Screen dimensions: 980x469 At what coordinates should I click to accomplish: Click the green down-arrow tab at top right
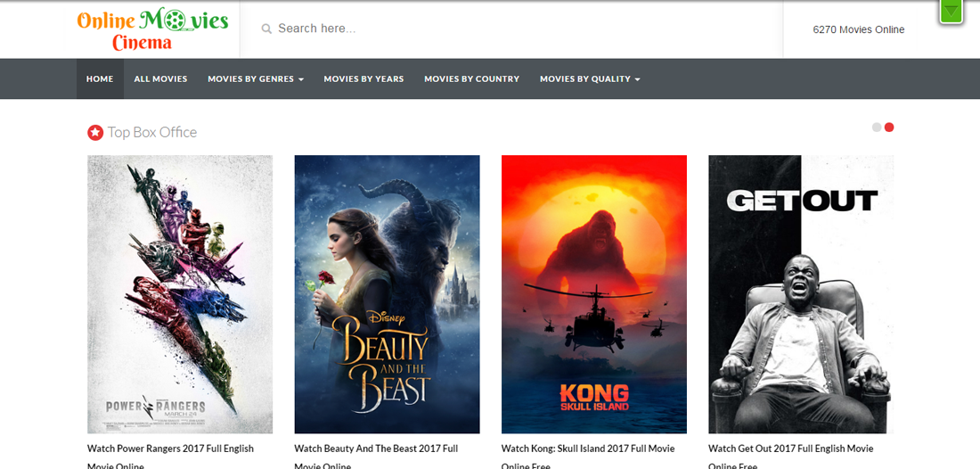[x=951, y=12]
